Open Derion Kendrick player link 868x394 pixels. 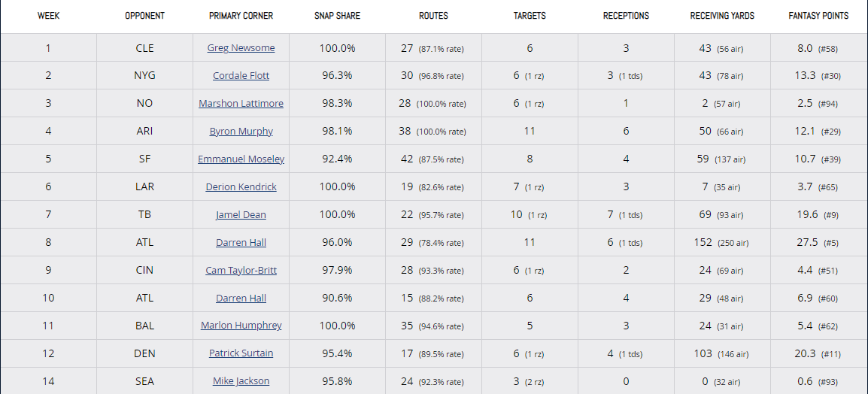click(x=241, y=187)
